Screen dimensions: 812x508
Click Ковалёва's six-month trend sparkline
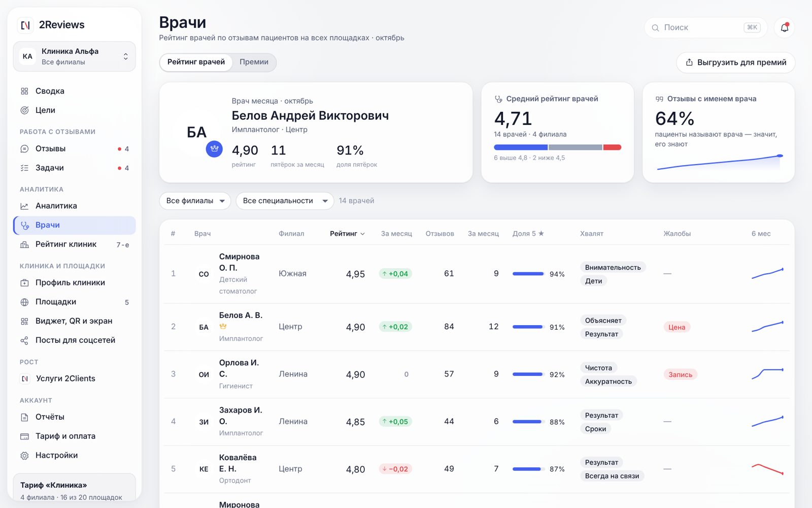coord(767,469)
